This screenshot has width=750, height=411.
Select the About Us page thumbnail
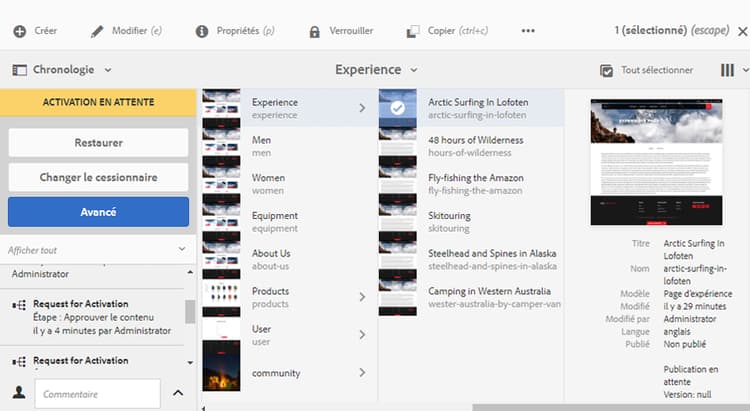[x=221, y=259]
